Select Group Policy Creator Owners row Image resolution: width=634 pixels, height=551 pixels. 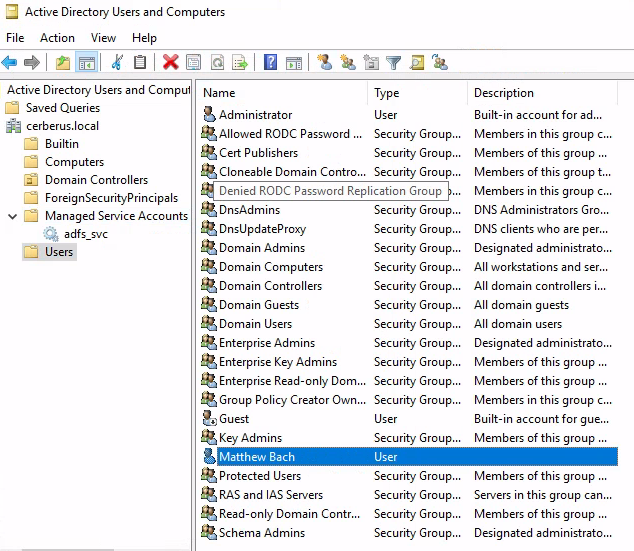click(x=292, y=400)
